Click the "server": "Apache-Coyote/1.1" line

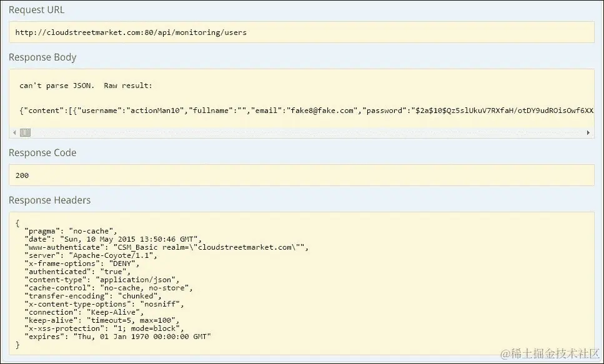pyautogui.click(x=91, y=255)
